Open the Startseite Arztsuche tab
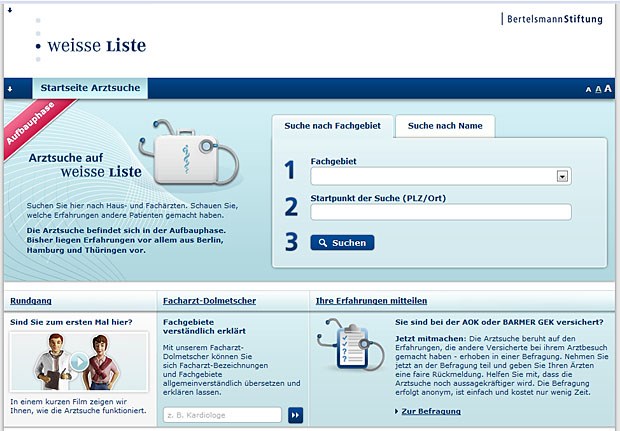The image size is (620, 431). tap(90, 88)
